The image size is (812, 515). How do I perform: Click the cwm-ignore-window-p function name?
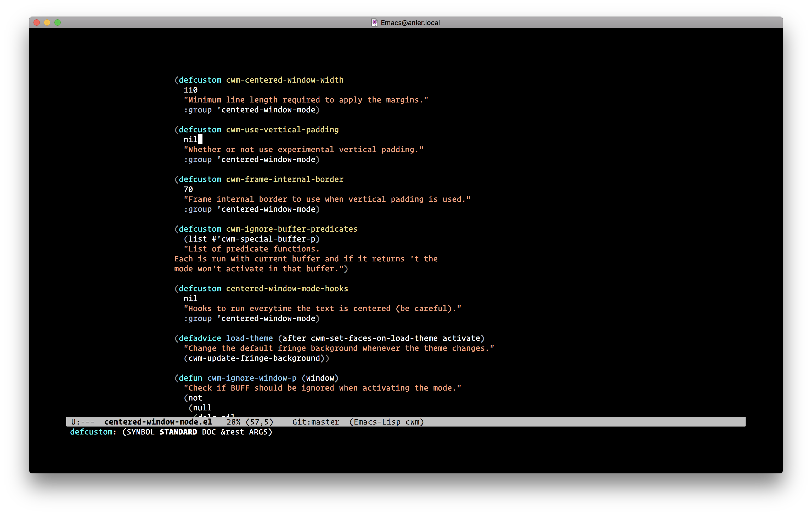click(252, 378)
